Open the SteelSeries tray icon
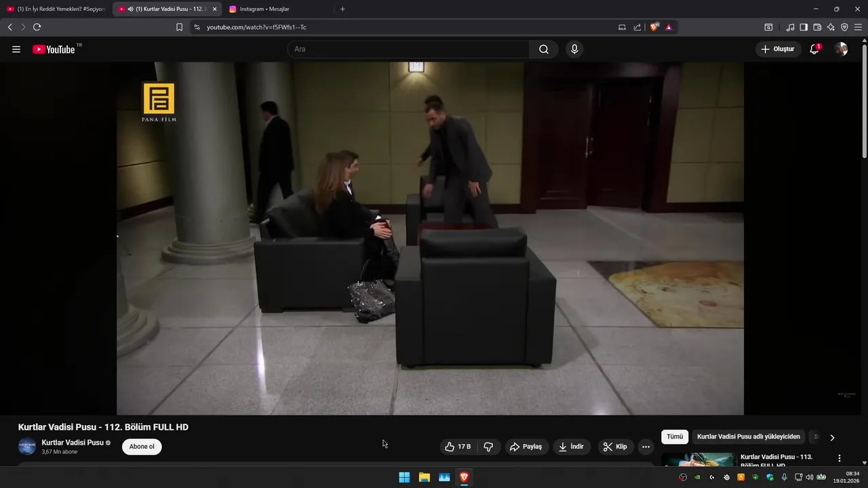868x488 pixels. click(726, 477)
